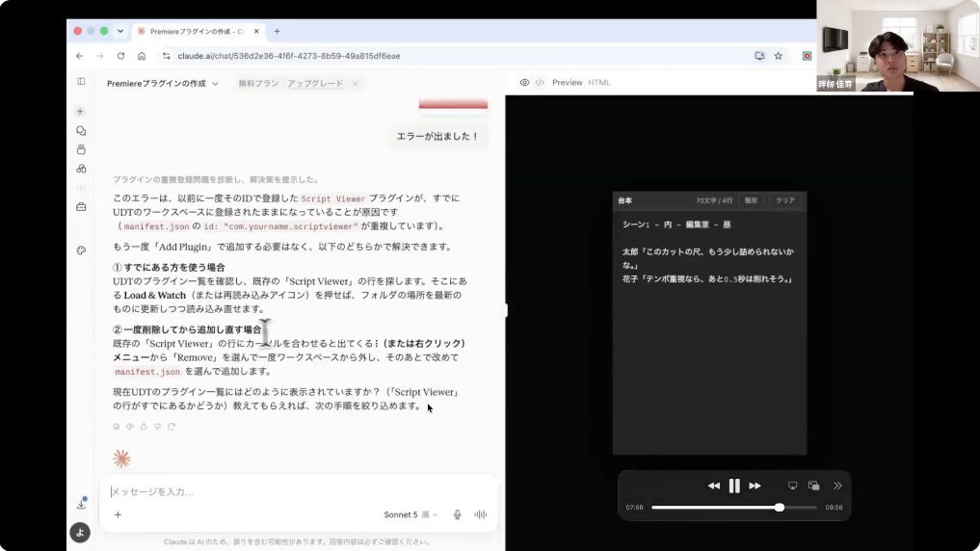
Task: Click the 07:59 elapsed time label
Action: click(x=634, y=508)
